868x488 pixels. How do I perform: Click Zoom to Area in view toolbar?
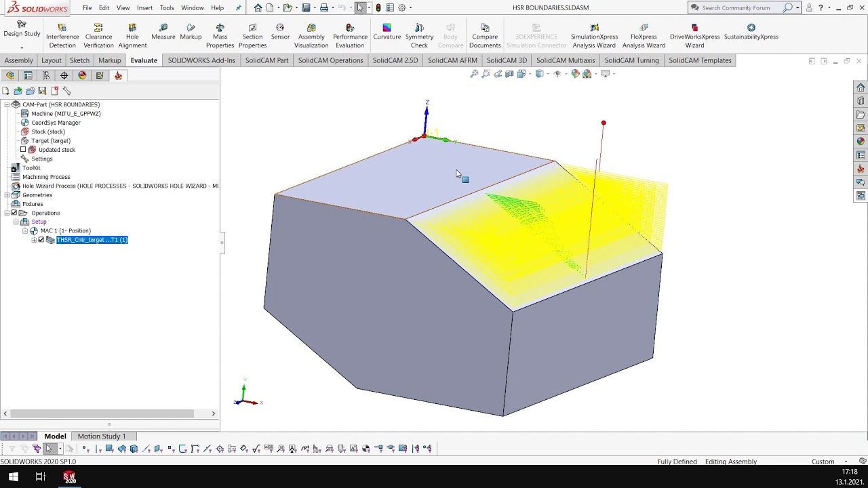click(486, 74)
